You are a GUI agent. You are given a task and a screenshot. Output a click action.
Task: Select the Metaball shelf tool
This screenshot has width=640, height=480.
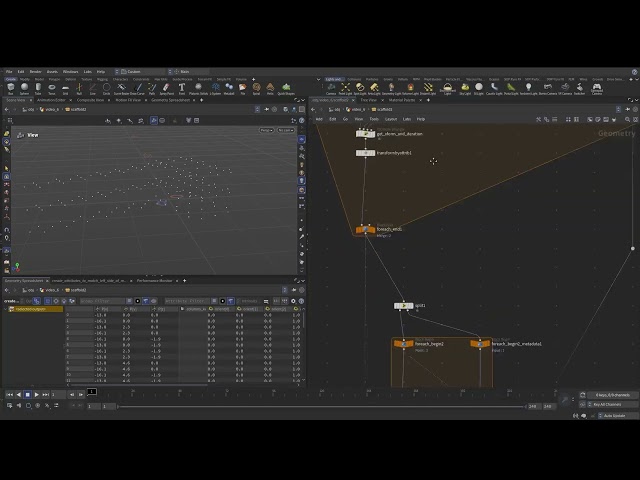pos(229,89)
